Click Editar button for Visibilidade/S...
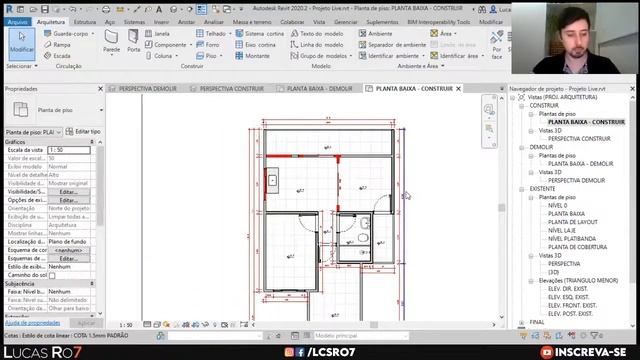Image resolution: width=640 pixels, height=360 pixels. tap(69, 192)
